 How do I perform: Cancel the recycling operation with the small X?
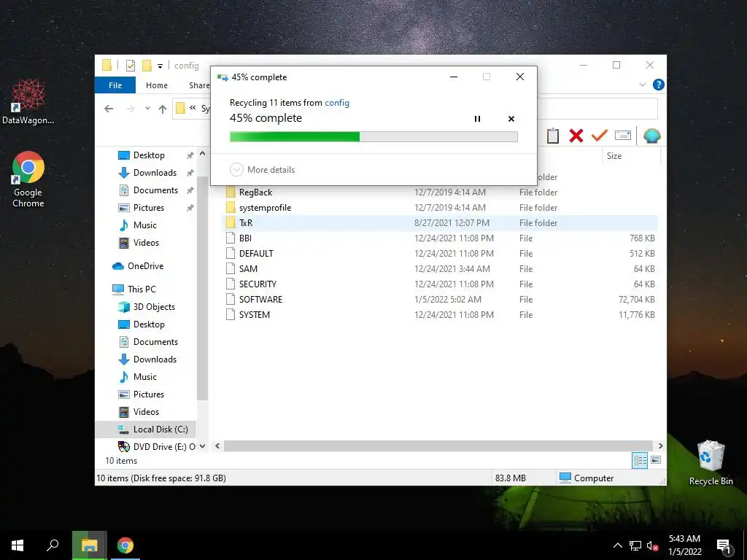(x=511, y=119)
